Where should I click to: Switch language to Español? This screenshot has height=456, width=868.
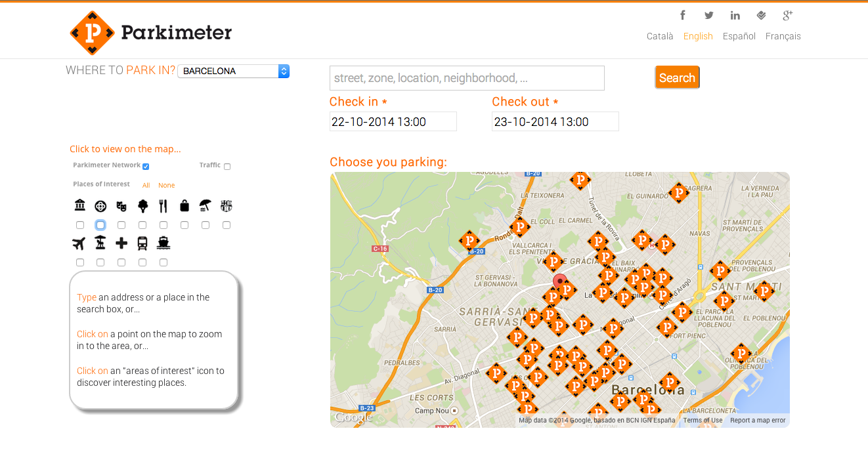[739, 36]
